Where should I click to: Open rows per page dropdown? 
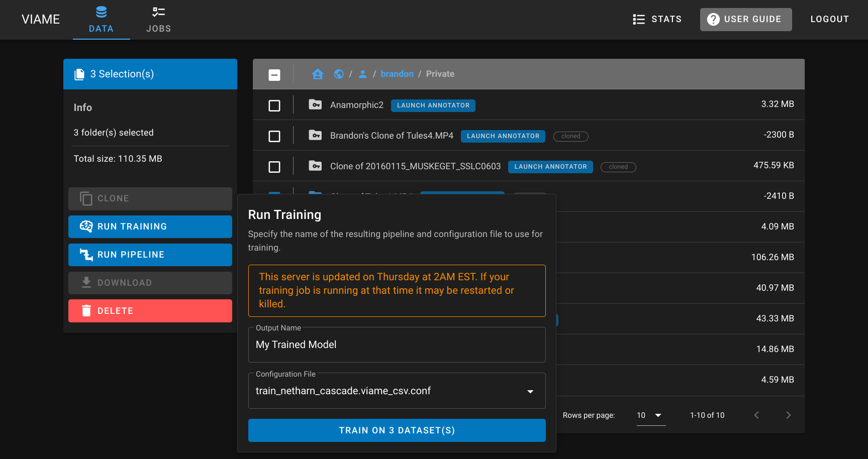click(x=651, y=415)
